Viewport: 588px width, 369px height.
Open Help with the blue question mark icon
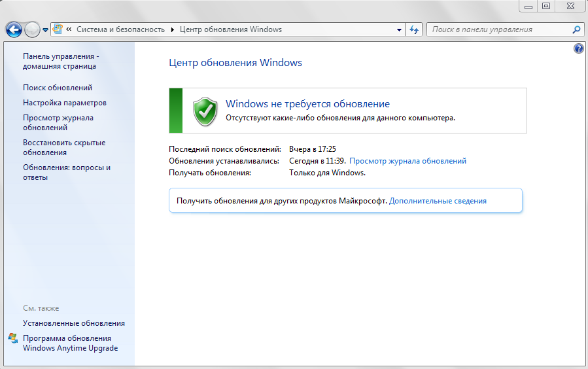coord(579,48)
